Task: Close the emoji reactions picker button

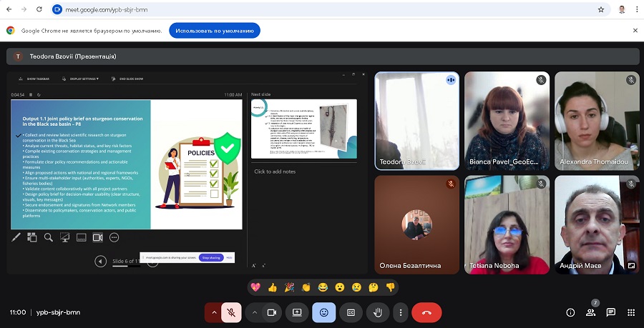Action: [x=323, y=312]
